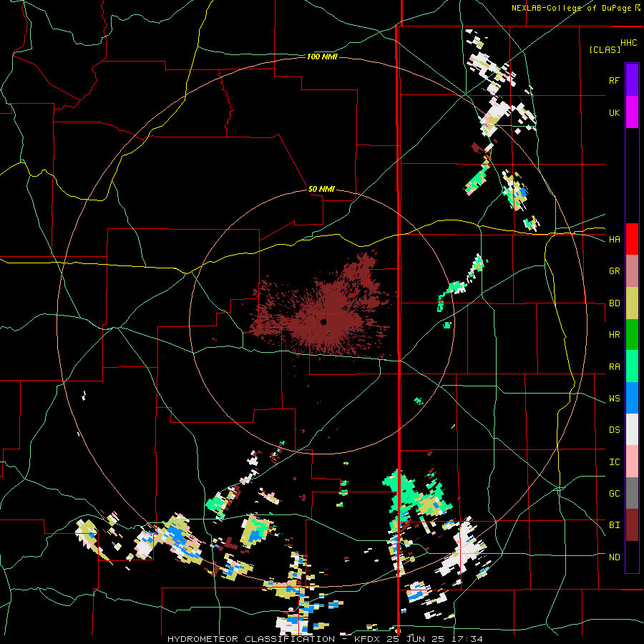Screen dimensions: 644x644
Task: Click the HA red legend swatch
Action: (x=632, y=239)
